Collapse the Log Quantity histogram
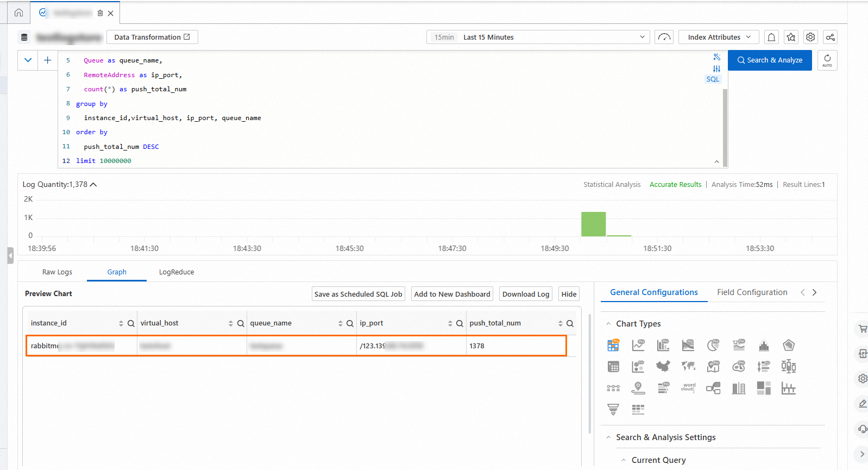 pos(93,185)
